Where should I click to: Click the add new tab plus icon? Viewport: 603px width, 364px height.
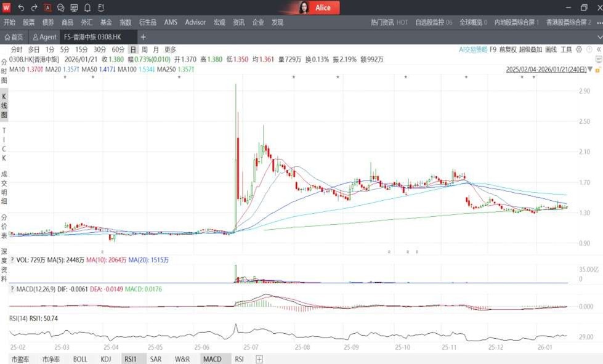pos(143,37)
